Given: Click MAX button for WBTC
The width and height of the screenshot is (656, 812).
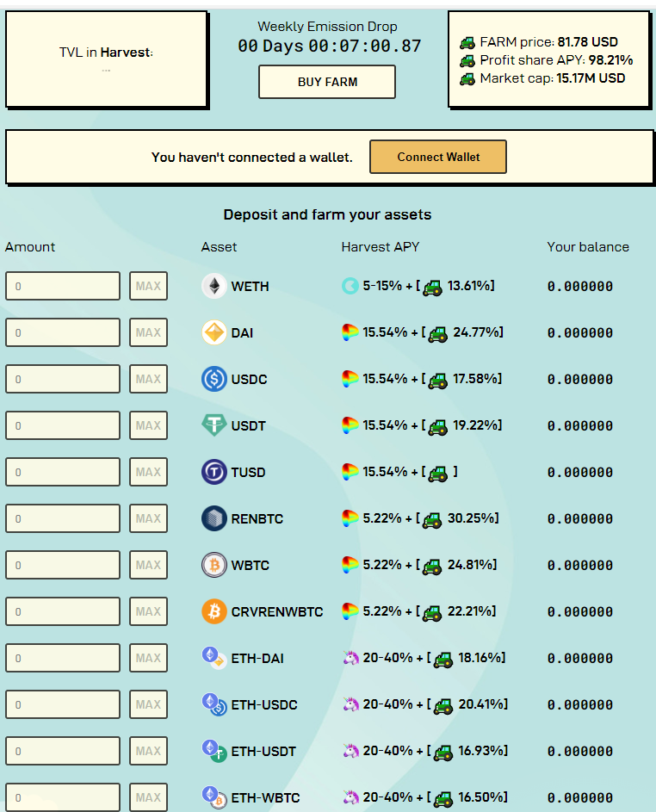Looking at the screenshot, I should point(149,565).
